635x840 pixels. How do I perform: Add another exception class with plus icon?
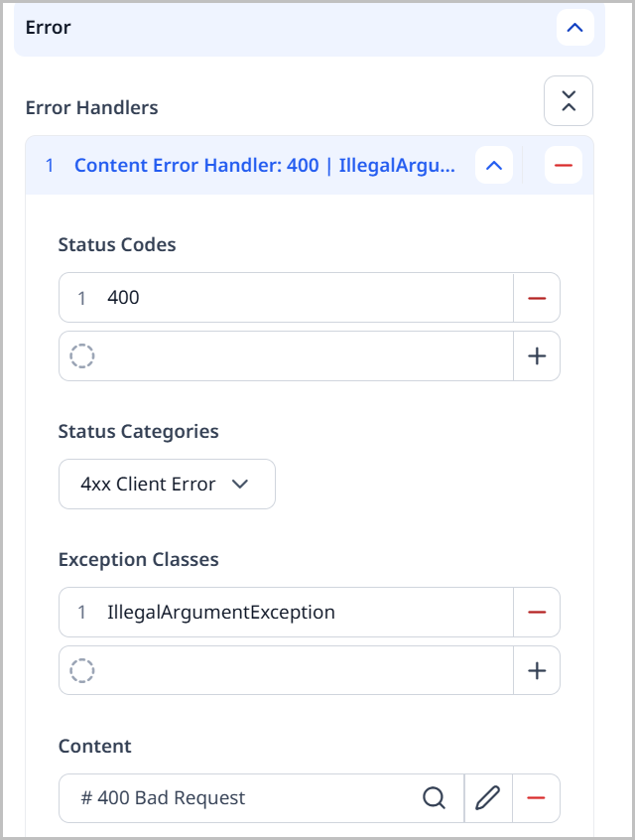(x=537, y=670)
